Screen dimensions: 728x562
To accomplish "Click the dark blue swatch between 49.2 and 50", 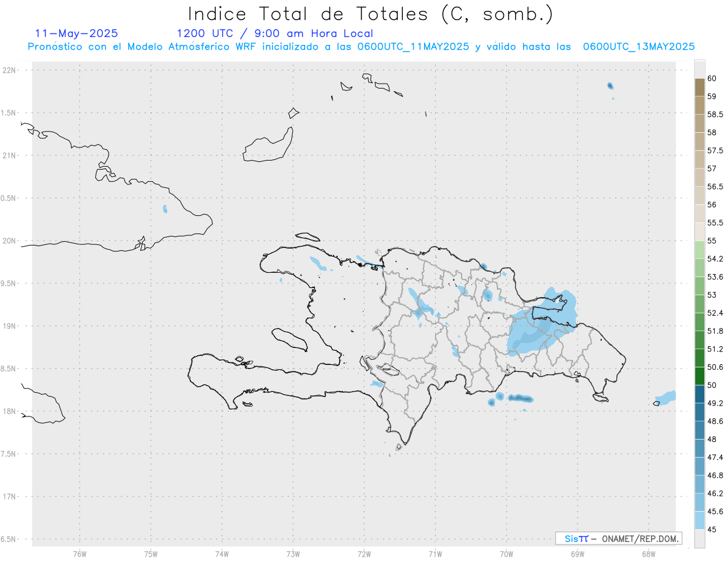I will 699,394.
